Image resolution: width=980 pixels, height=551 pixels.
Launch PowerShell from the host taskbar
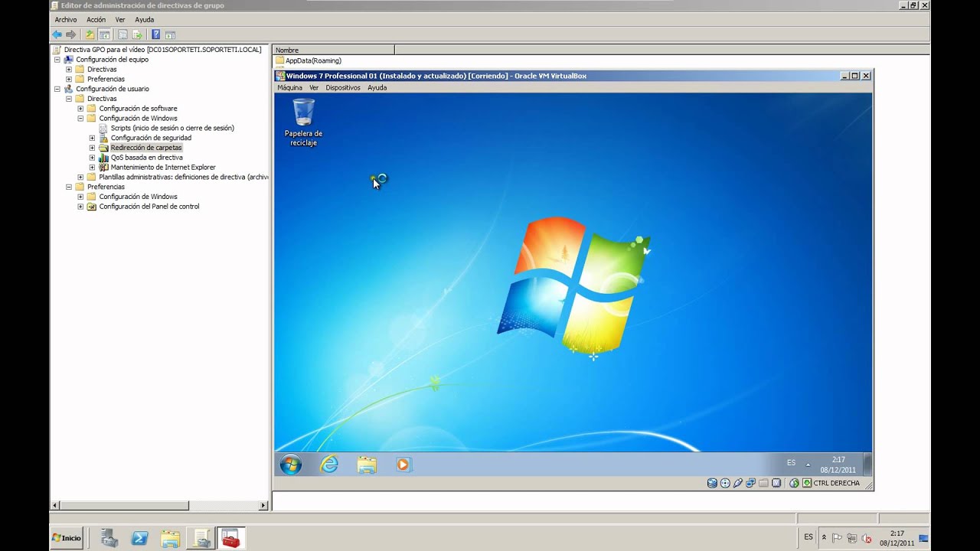pos(139,538)
